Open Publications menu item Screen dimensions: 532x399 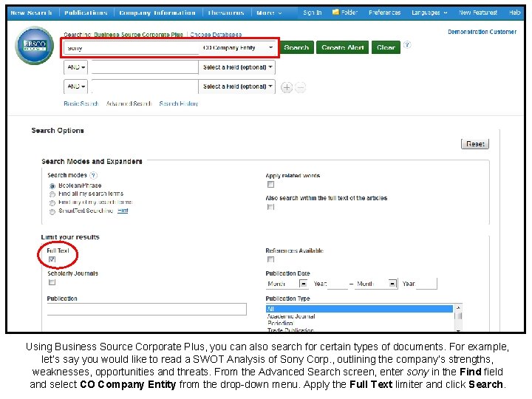coord(86,13)
